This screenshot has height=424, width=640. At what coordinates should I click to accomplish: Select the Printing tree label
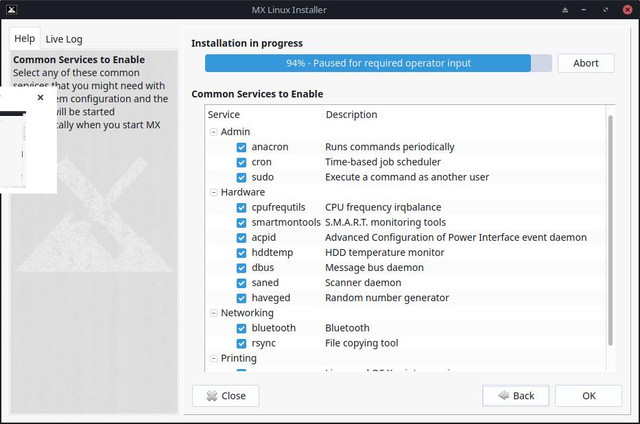(x=239, y=358)
